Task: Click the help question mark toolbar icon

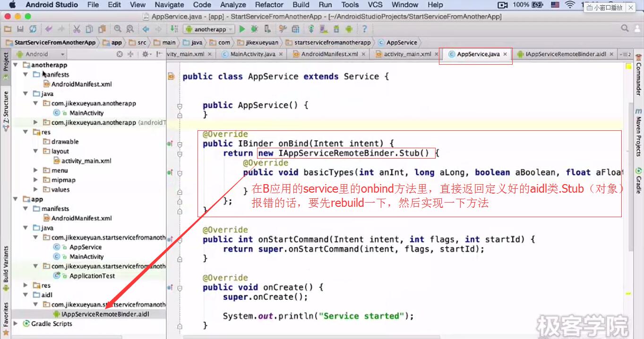Action: click(x=364, y=29)
